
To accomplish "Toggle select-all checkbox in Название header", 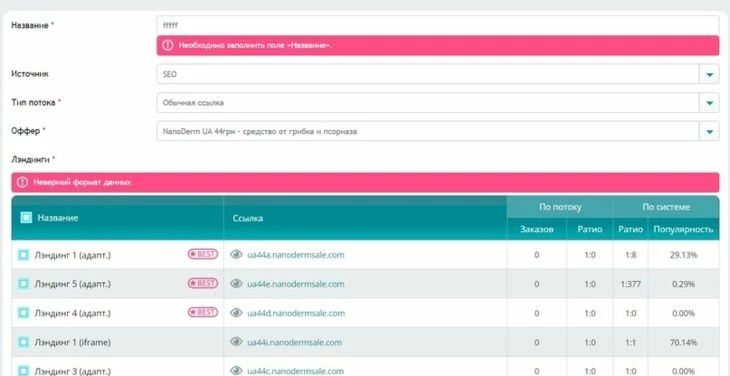I will 27,217.
